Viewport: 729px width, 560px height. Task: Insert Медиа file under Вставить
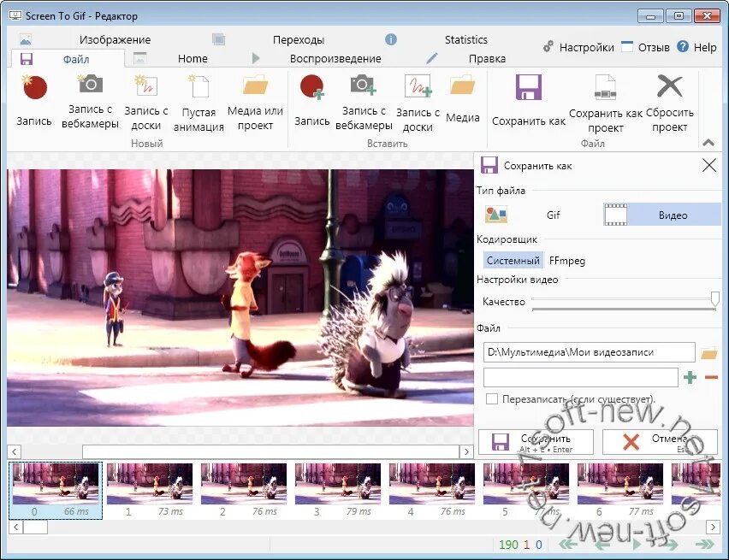coord(463,98)
